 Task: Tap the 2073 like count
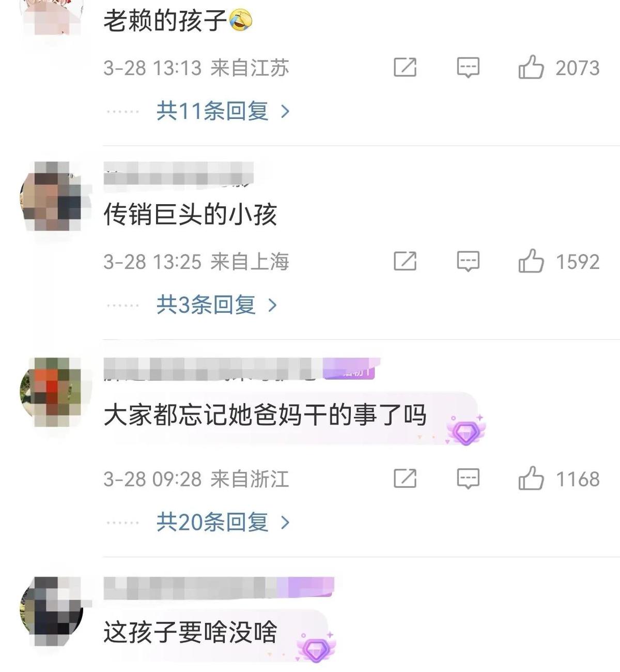click(x=578, y=68)
